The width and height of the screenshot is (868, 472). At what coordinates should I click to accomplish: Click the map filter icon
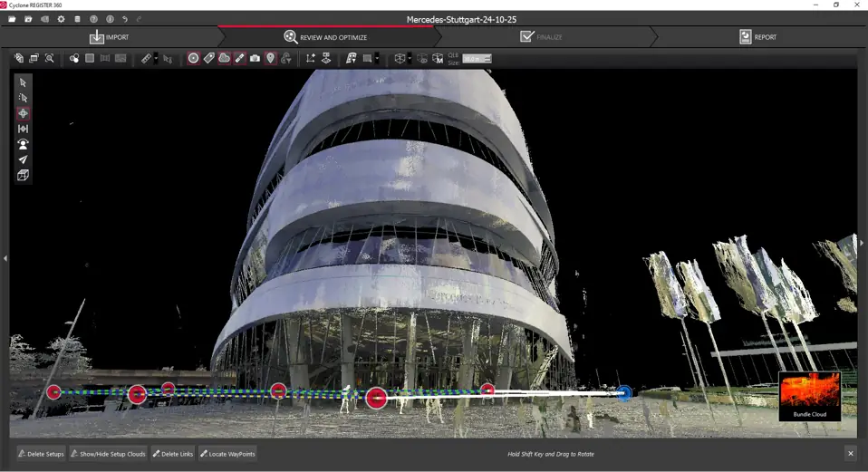coord(351,58)
